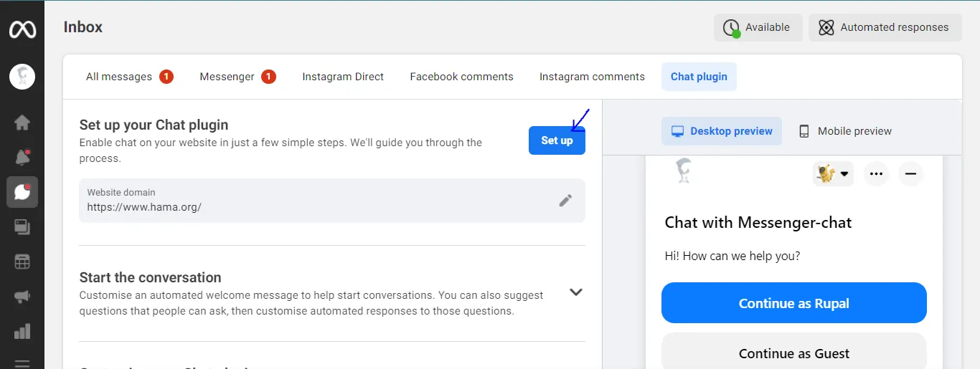Open the Available status button
Image resolution: width=980 pixels, height=369 pixels.
tap(758, 27)
